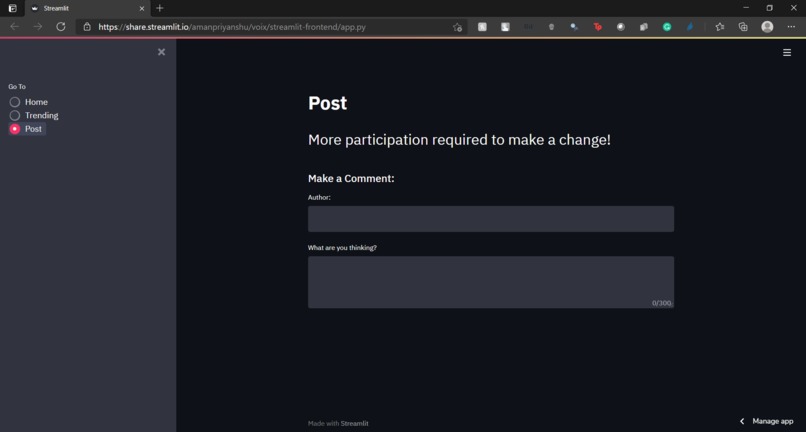Expand Manage app with the chevron arrow
806x432 pixels.
tap(742, 421)
